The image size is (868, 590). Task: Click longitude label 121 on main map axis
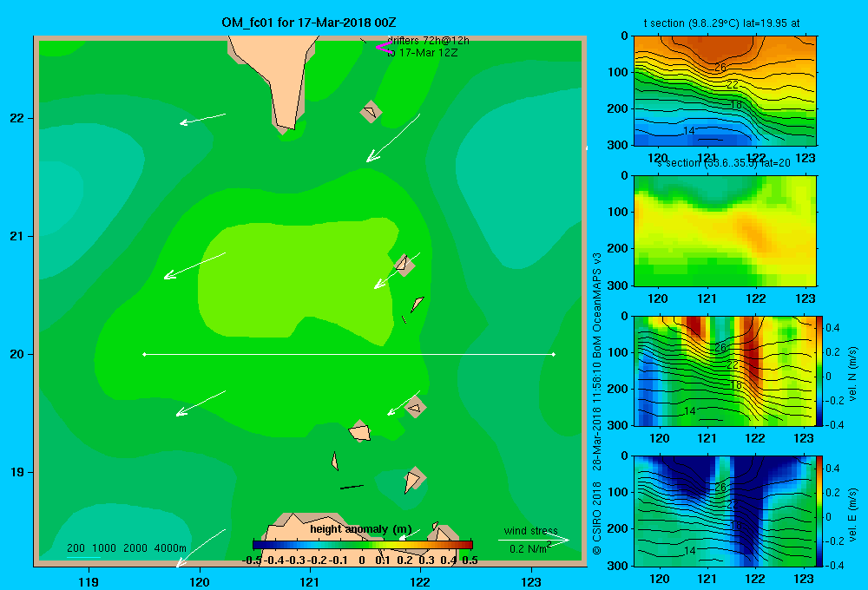(x=310, y=582)
